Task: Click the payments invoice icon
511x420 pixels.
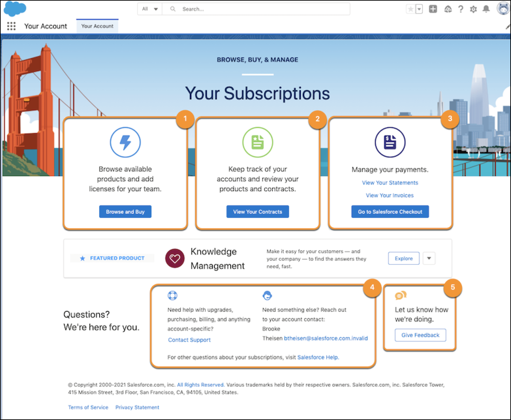Action: (390, 142)
